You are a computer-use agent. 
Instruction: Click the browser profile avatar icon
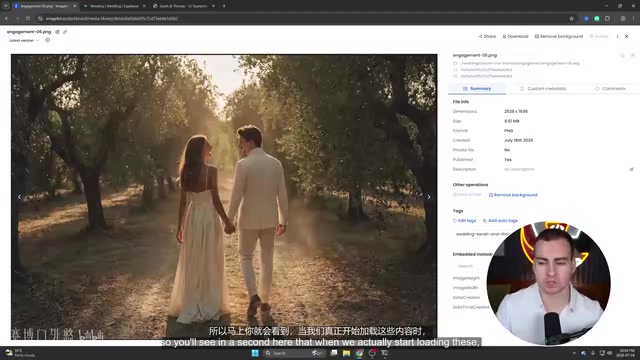(623, 18)
